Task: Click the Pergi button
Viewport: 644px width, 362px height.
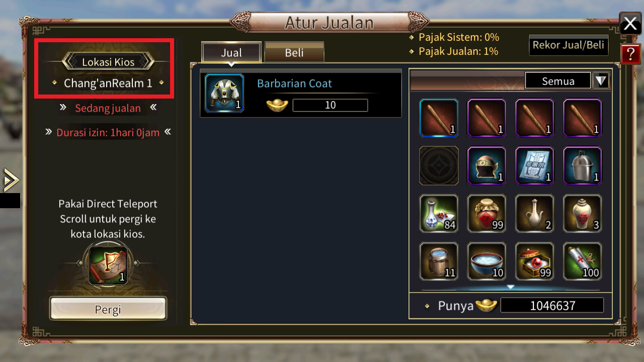Action: click(108, 309)
